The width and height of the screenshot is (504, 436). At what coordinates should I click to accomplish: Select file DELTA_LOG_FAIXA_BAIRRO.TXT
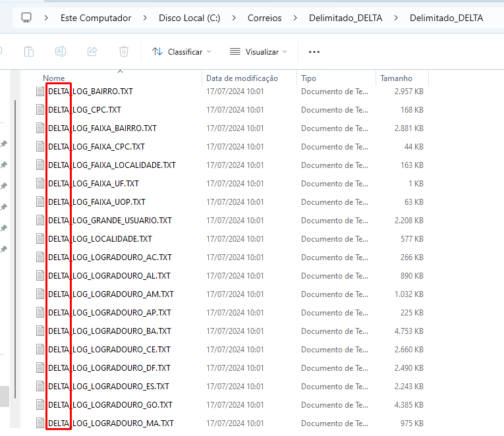point(102,128)
